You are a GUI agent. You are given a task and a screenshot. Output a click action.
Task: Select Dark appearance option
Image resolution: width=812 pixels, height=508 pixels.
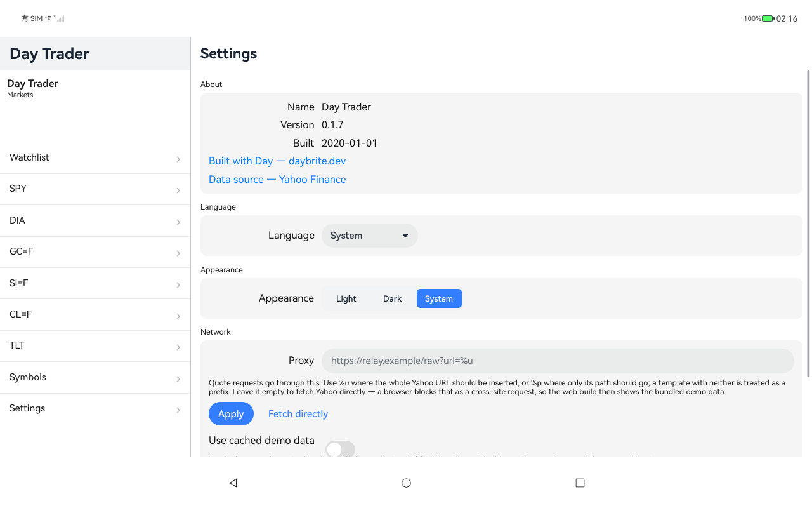392,298
